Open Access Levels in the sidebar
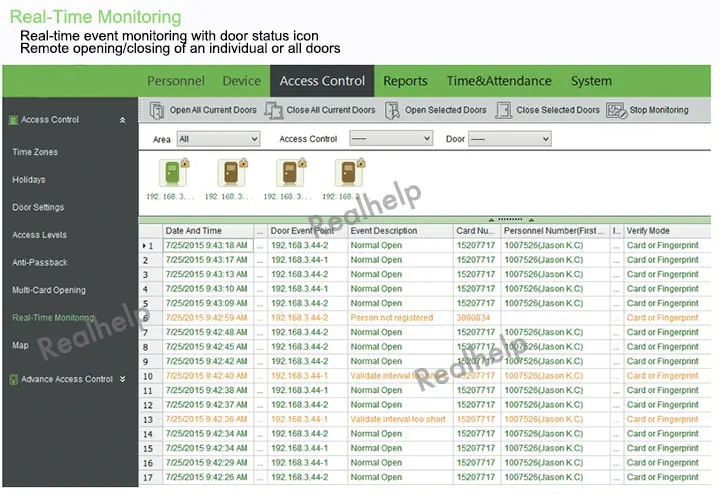The width and height of the screenshot is (720, 494). (x=39, y=235)
